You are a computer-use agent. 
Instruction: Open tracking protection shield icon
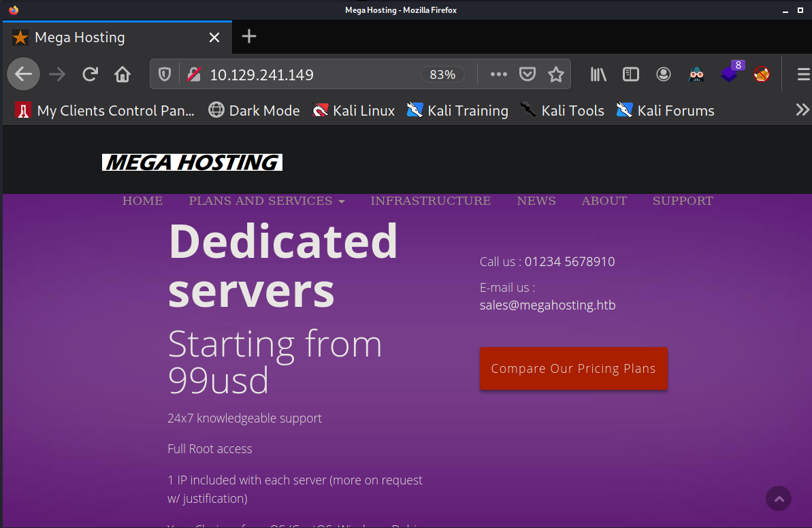click(x=165, y=75)
